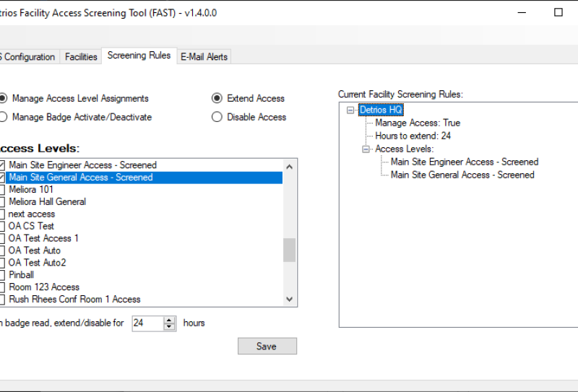578x392 pixels.
Task: Select the Extend Access radio button
Action: [x=217, y=98]
